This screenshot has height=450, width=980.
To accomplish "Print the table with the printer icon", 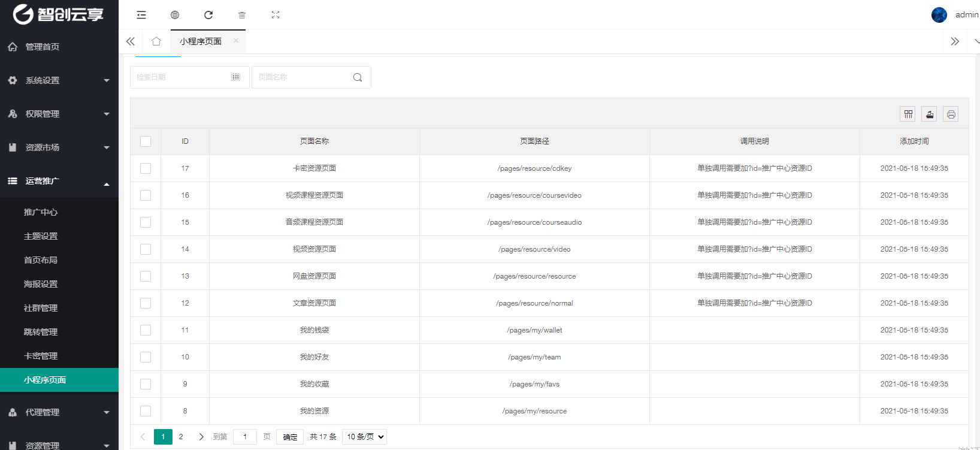I will coord(951,114).
